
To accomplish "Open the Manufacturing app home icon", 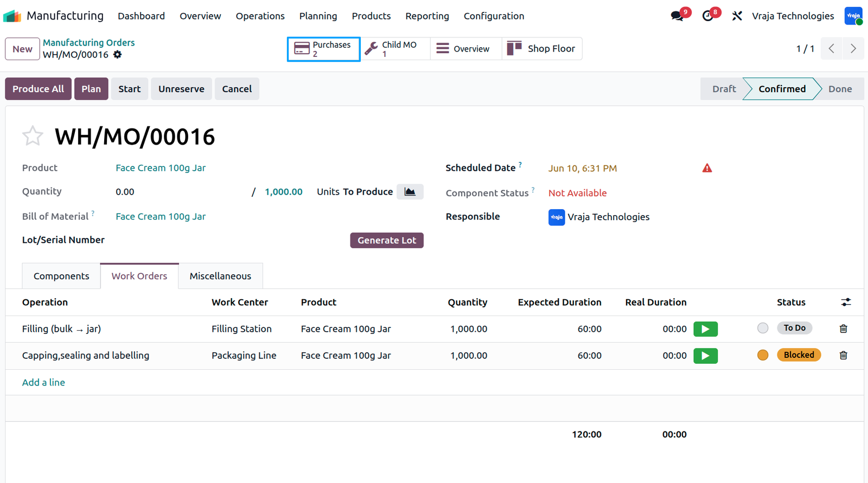I will 12,16.
